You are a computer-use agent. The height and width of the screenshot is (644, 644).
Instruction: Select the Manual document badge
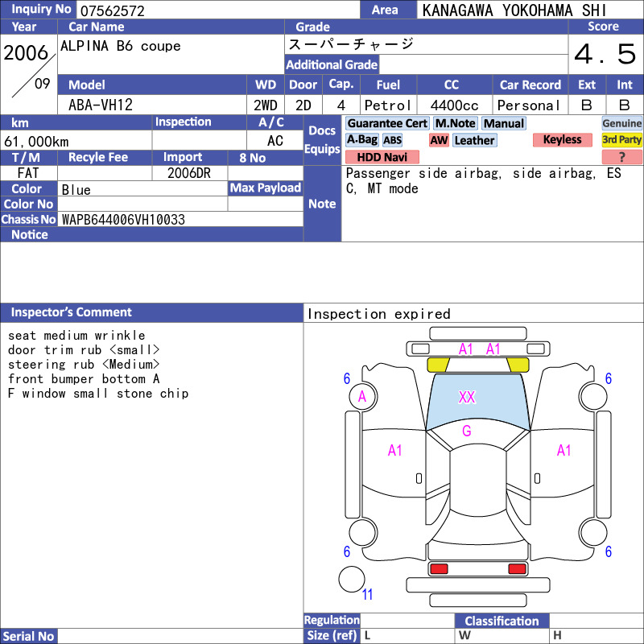pos(504,123)
